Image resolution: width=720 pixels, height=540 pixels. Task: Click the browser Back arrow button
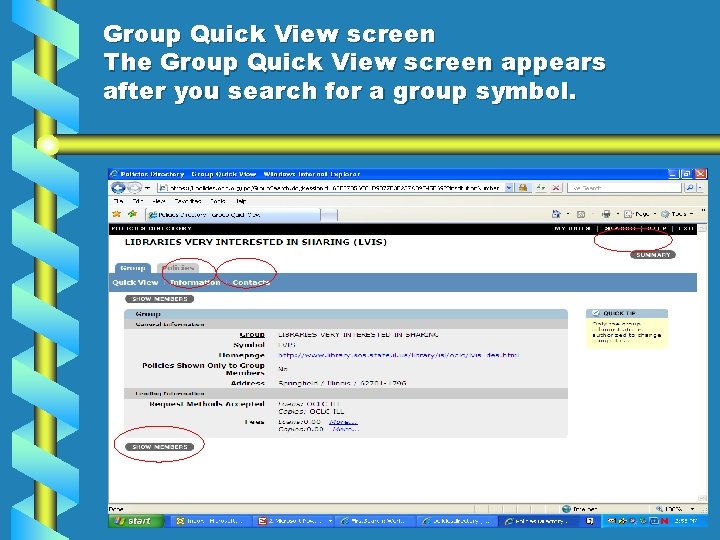pyautogui.click(x=118, y=188)
